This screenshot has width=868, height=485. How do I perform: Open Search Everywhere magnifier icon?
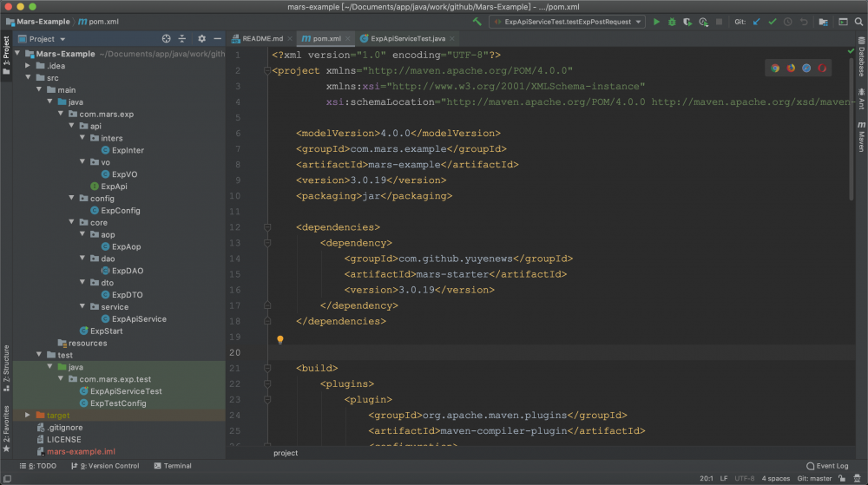tap(858, 22)
